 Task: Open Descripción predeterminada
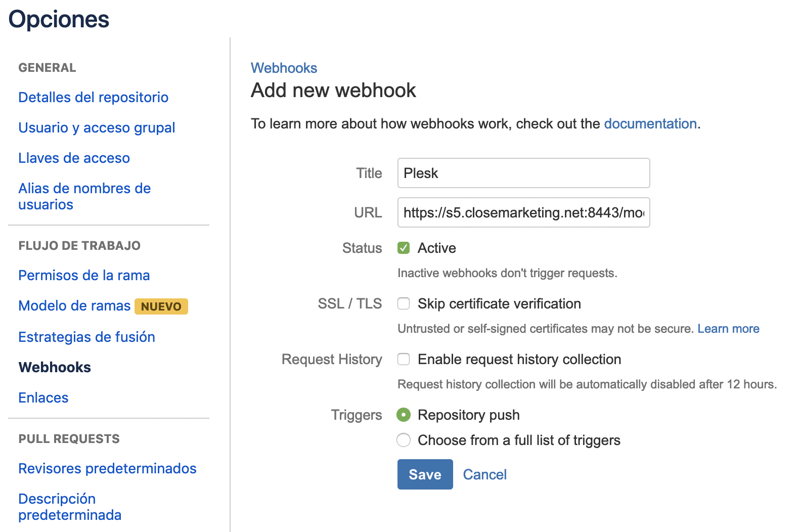click(x=70, y=507)
